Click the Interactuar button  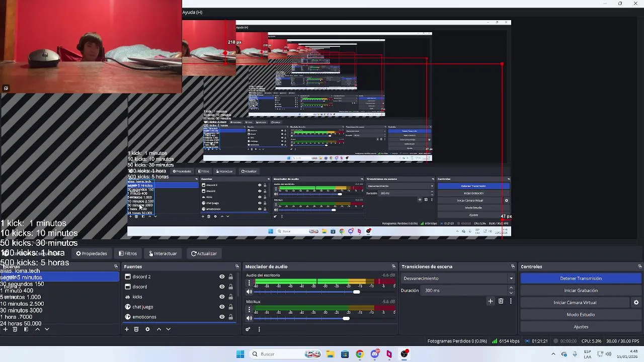163,253
